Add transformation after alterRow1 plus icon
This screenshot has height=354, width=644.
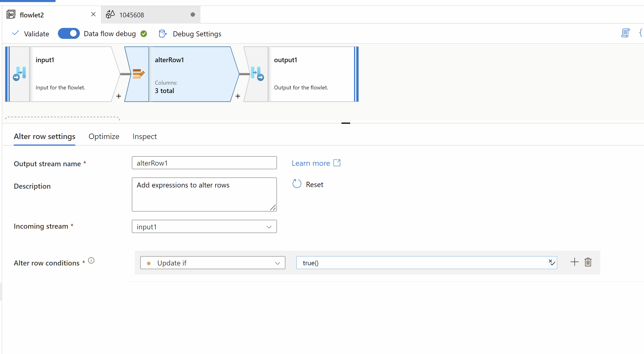[238, 96]
